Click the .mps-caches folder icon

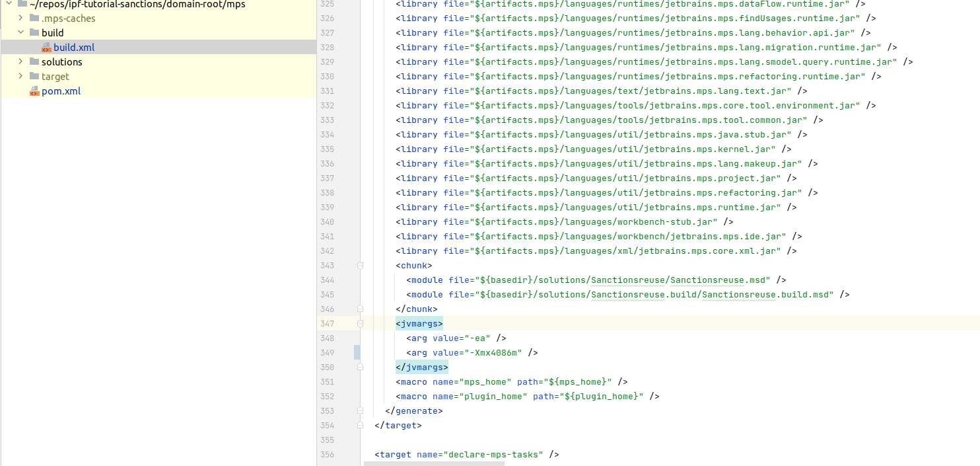tap(34, 18)
